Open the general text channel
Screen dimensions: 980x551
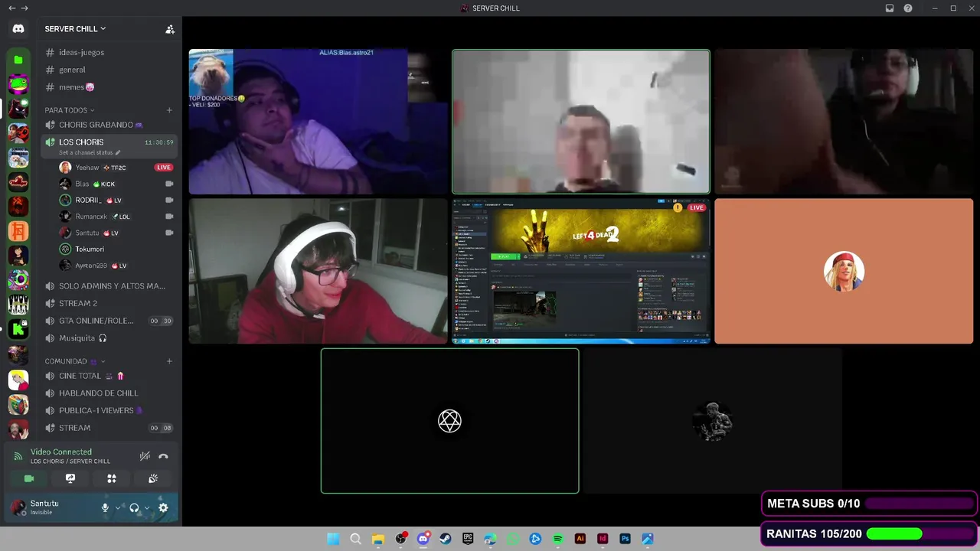point(107,70)
